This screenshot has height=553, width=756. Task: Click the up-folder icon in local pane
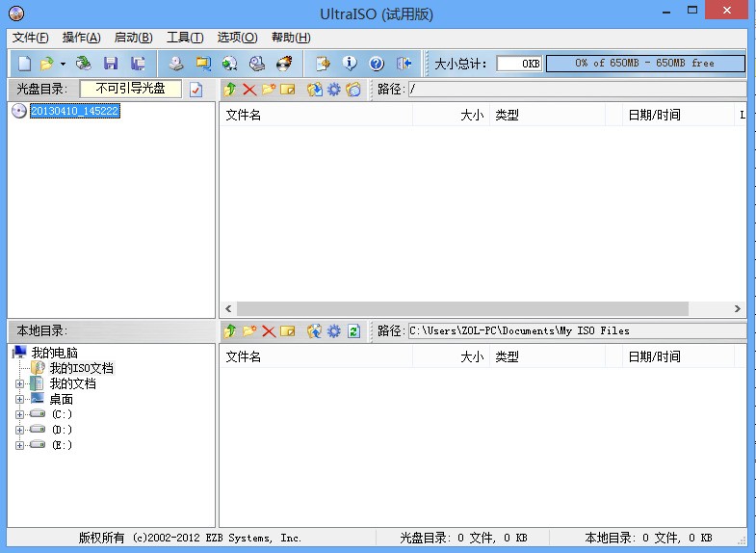point(229,331)
